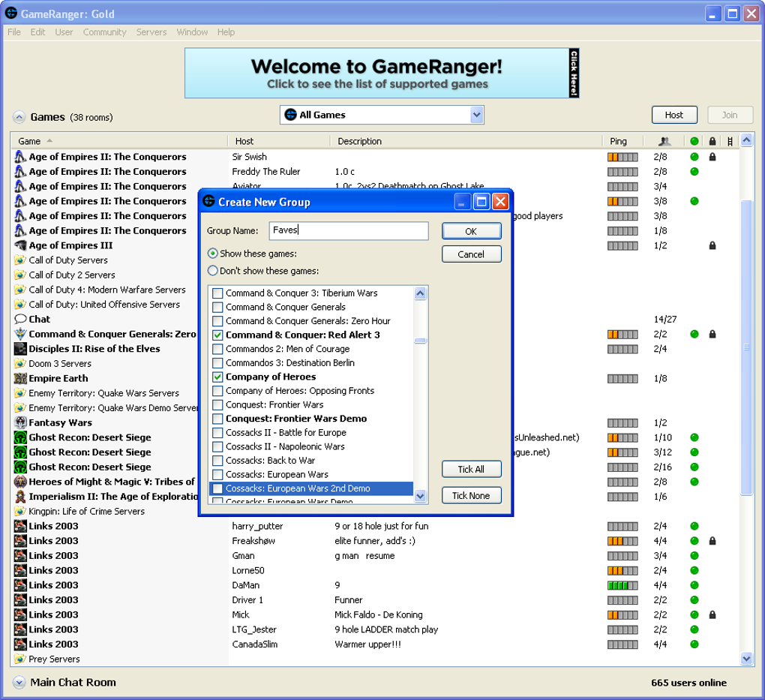Click the Host button
Screen dimensions: 765x700
[x=674, y=115]
